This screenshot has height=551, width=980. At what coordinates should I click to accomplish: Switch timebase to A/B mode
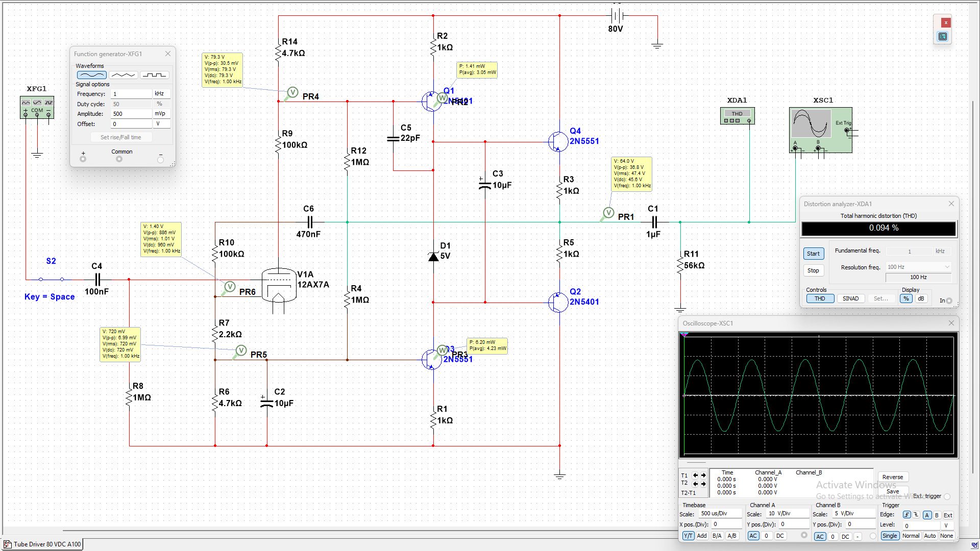(732, 536)
